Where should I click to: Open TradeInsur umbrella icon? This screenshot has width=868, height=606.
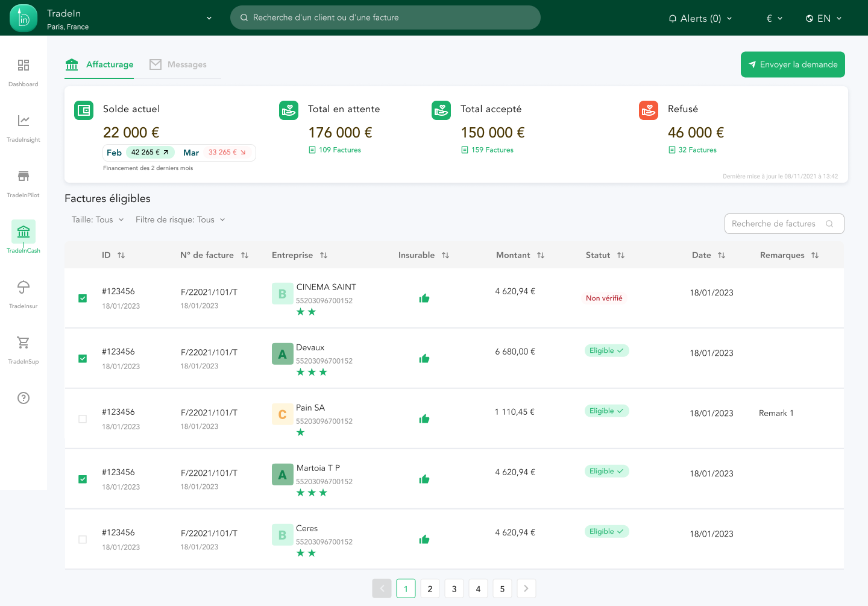click(x=24, y=288)
